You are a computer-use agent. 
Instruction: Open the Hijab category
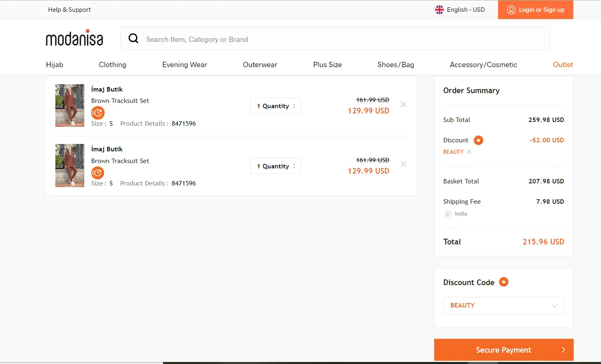55,65
